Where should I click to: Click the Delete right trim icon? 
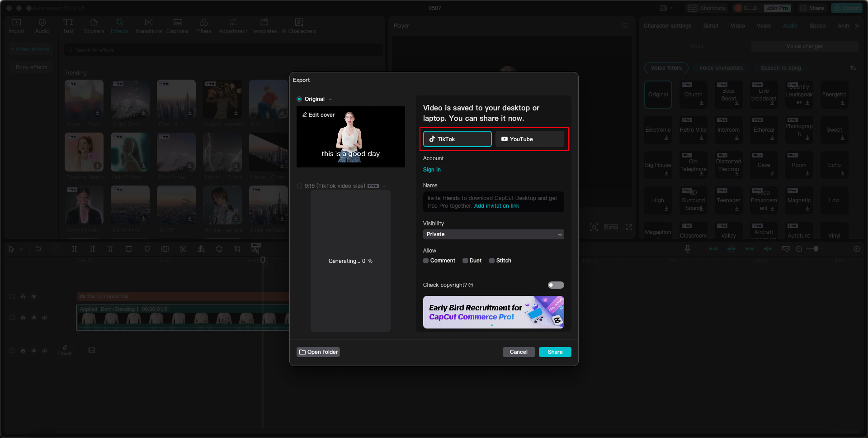(x=111, y=249)
